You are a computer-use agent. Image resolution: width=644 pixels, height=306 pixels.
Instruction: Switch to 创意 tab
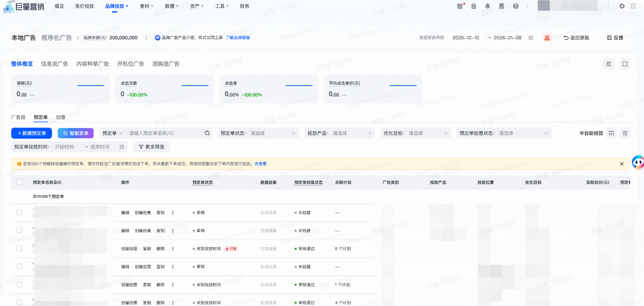61,117
